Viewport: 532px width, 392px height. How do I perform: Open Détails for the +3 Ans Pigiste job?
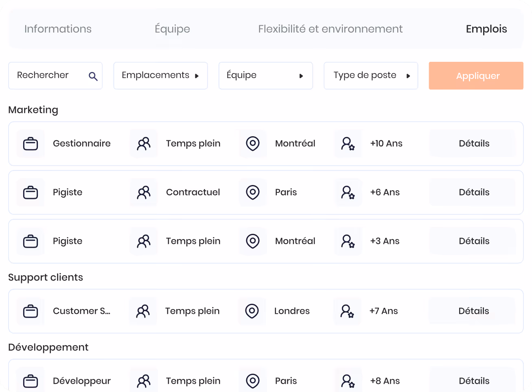pos(473,241)
